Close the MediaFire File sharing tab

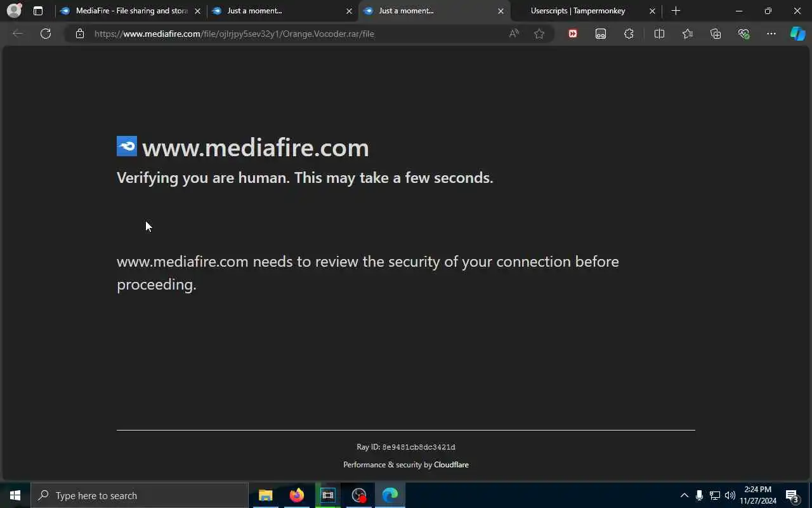pyautogui.click(x=197, y=11)
